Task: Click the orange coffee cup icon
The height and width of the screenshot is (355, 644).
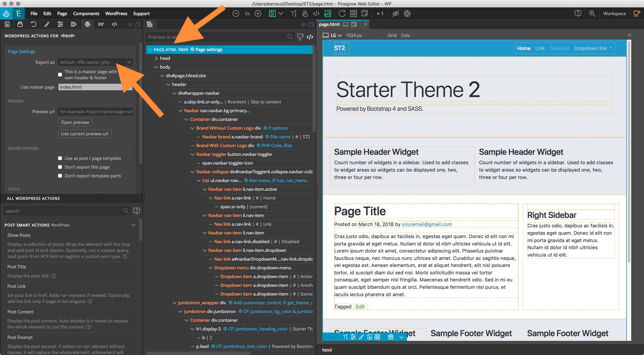Action: [x=636, y=13]
